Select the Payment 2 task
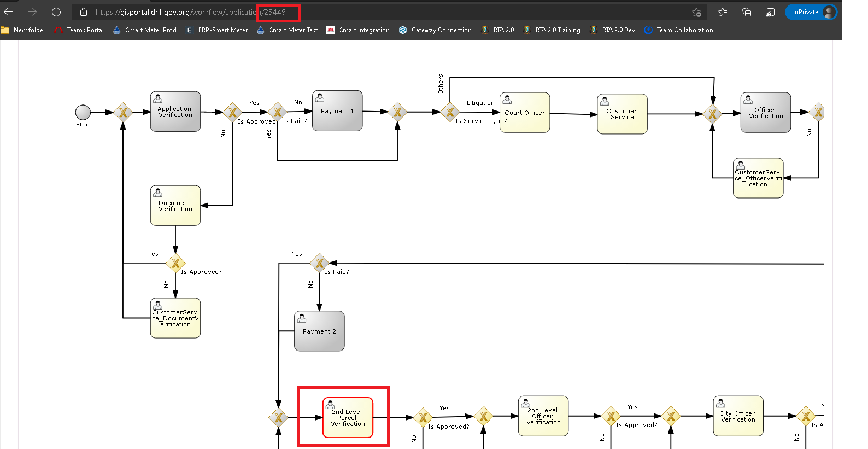 tap(319, 331)
